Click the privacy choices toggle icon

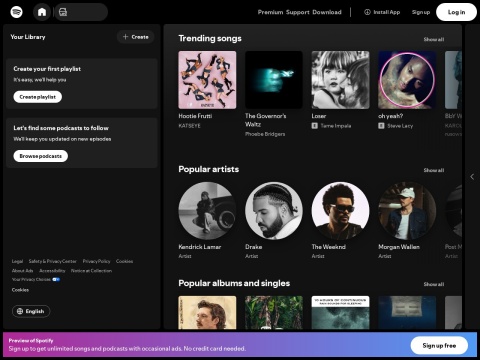coord(56,279)
